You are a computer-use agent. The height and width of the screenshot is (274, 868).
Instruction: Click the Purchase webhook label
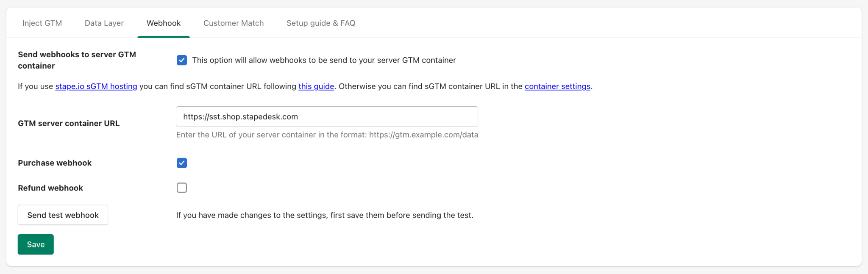tap(55, 163)
